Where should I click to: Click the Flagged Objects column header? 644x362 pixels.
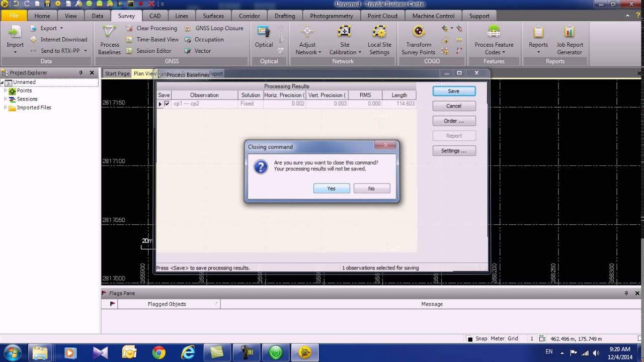point(169,304)
